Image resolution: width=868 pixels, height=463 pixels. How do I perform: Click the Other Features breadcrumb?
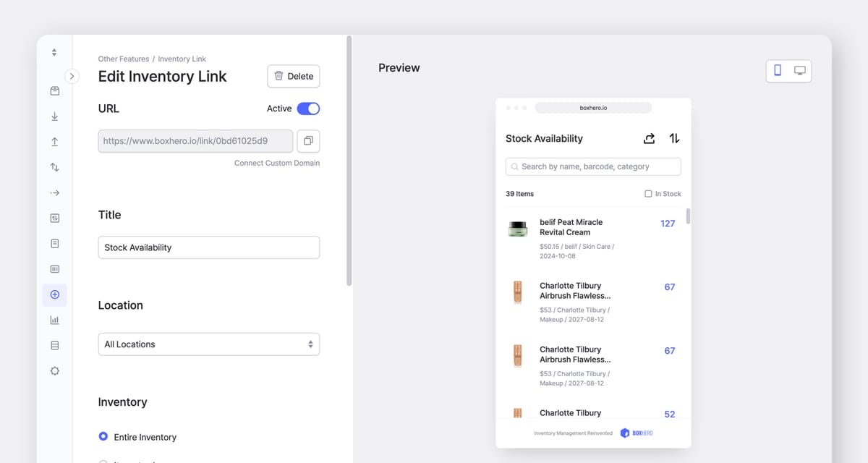click(x=123, y=59)
